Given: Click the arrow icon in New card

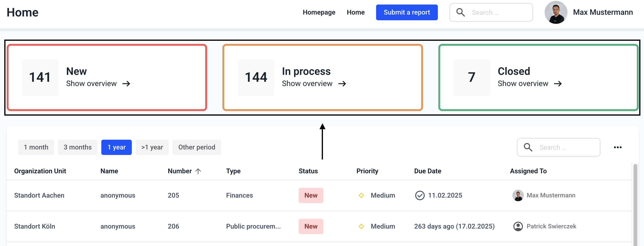Looking at the screenshot, I should click(126, 83).
